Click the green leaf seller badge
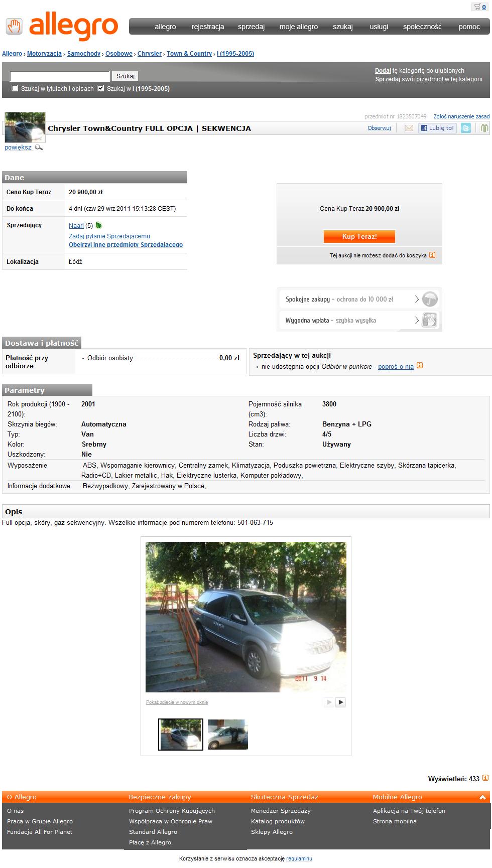Image resolution: width=492 pixels, height=868 pixels. click(x=98, y=225)
